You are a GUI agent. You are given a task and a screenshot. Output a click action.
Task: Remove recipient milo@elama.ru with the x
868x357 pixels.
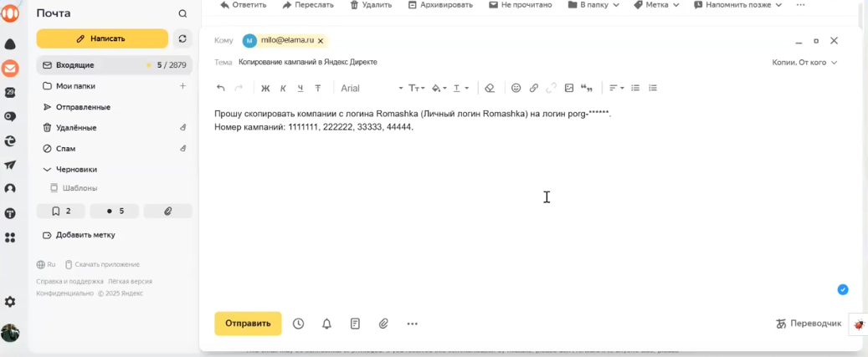tap(320, 41)
